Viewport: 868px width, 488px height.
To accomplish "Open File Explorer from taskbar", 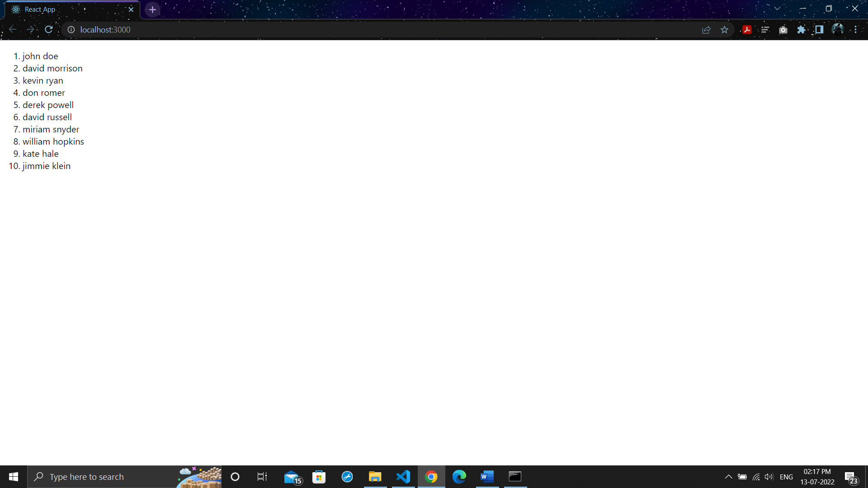I will click(x=375, y=477).
